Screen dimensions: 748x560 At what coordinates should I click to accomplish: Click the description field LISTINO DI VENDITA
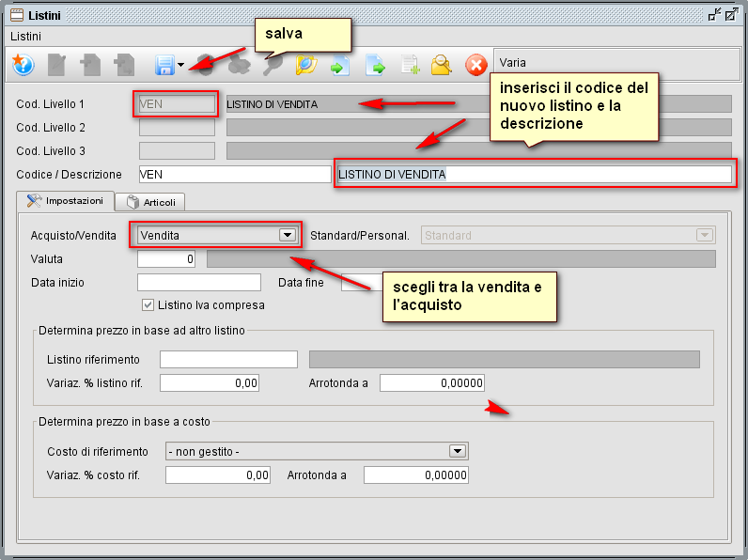[535, 174]
